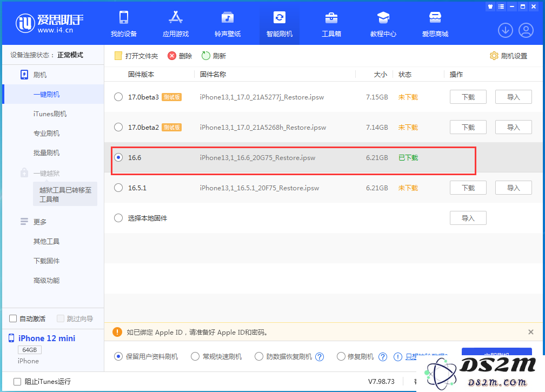Click the skin shirt icon in title bar

pyautogui.click(x=490, y=6)
